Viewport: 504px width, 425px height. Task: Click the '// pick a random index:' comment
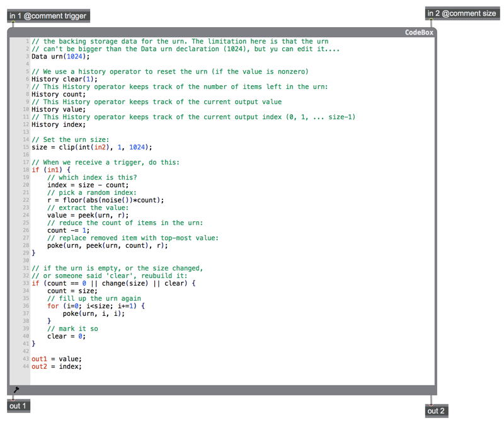pos(92,193)
